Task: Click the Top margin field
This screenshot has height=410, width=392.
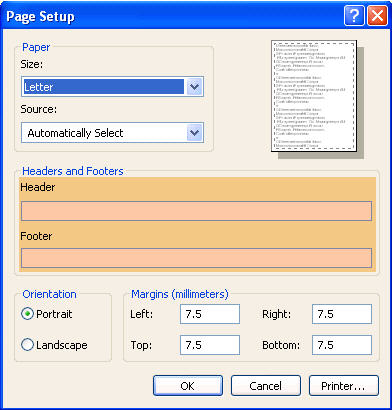Action: coord(210,345)
